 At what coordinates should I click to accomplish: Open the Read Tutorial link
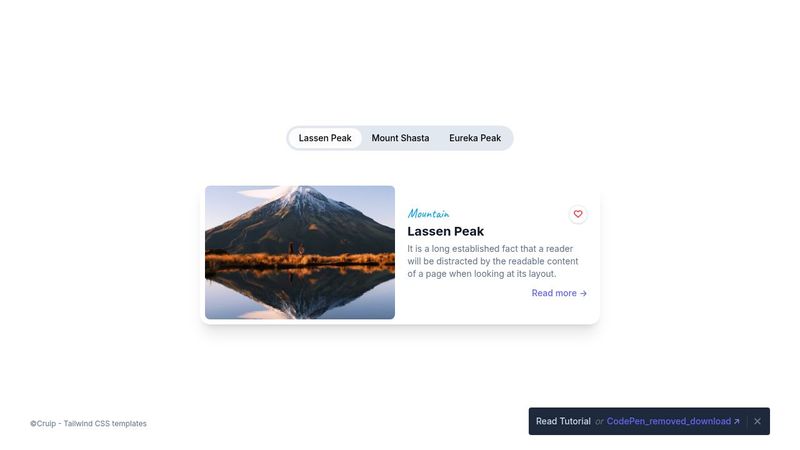click(563, 421)
